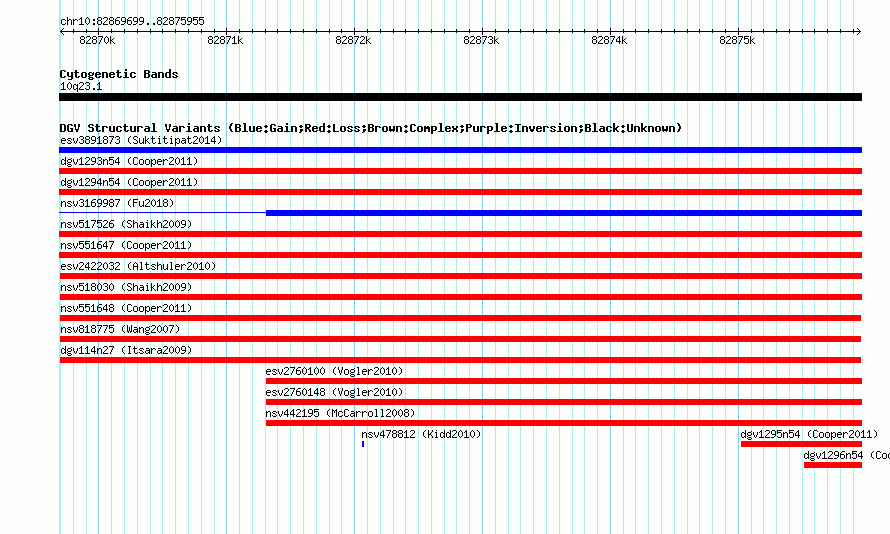Click the 10q23.1 band label
890x534 pixels.
click(81, 86)
